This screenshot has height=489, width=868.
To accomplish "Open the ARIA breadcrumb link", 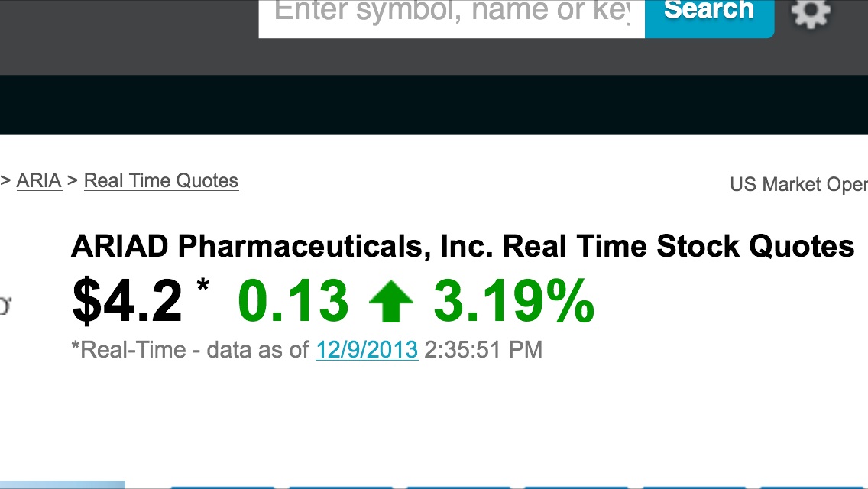I will tap(39, 181).
